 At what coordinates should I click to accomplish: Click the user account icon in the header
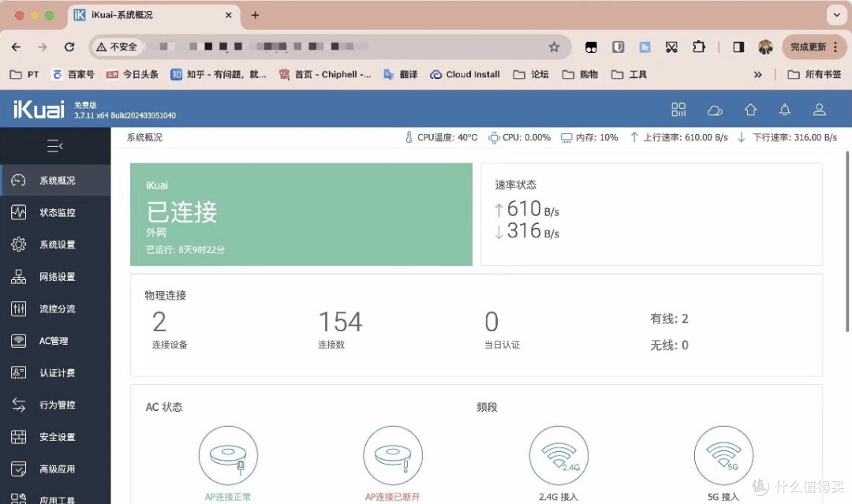819,110
